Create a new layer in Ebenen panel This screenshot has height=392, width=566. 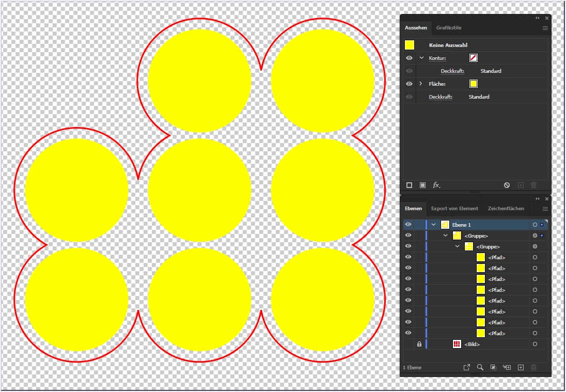coord(521,367)
